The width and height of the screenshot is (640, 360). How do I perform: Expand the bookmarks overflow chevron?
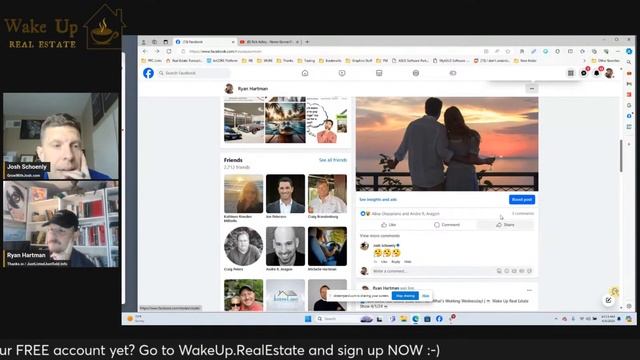pos(584,61)
